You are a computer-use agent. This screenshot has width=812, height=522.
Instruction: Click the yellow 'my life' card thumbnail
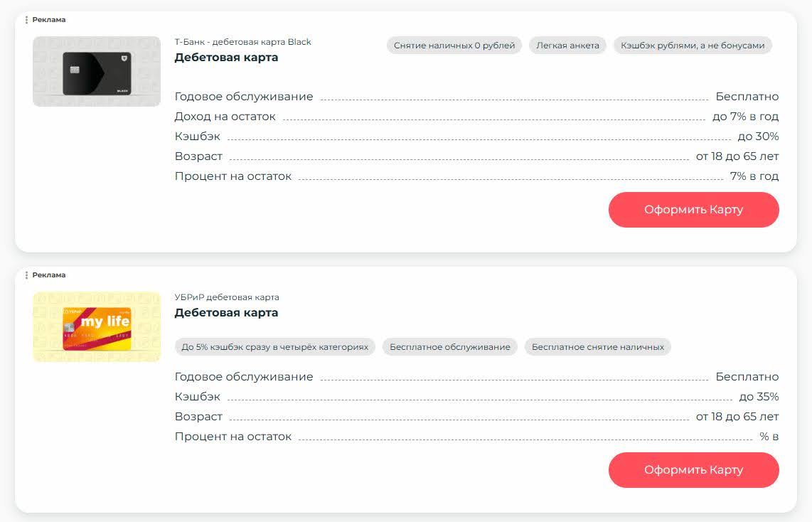(x=96, y=326)
